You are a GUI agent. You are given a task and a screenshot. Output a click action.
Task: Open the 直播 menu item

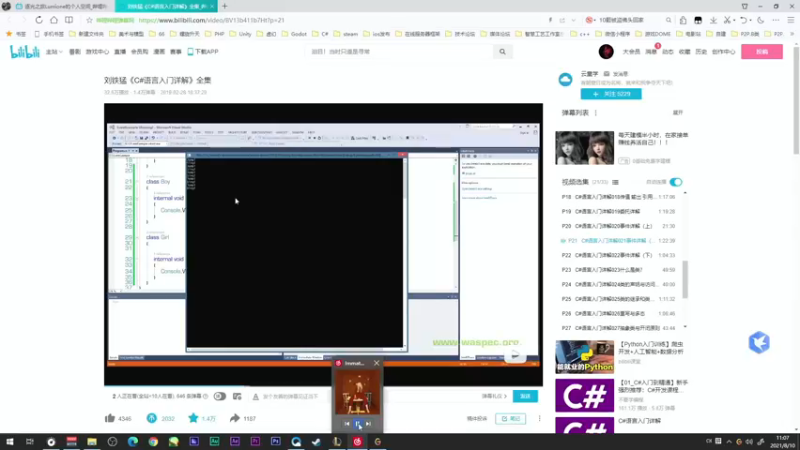point(120,52)
